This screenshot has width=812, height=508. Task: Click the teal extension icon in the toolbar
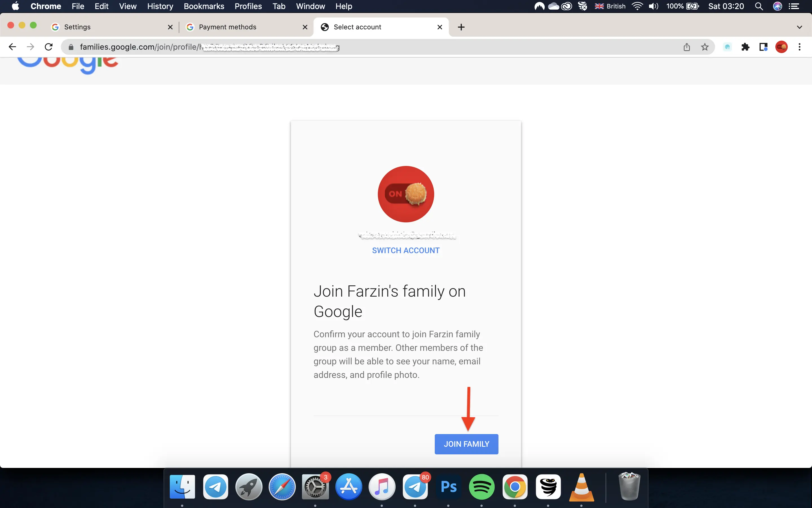point(727,47)
